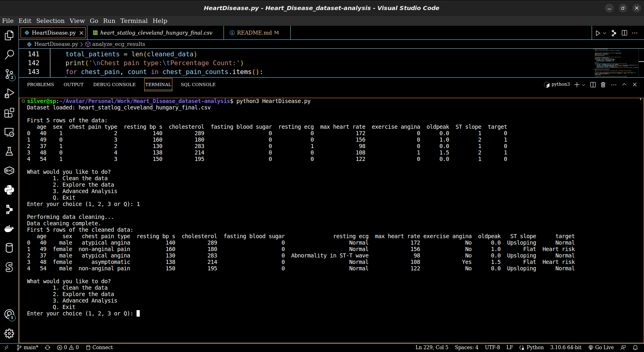Open Source Control view with badge
The height and width of the screenshot is (352, 644).
9,74
